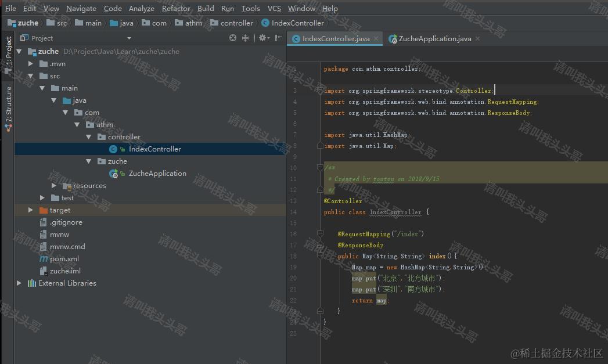Open the Project panel settings gear
This screenshot has width=608, height=364.
point(262,38)
